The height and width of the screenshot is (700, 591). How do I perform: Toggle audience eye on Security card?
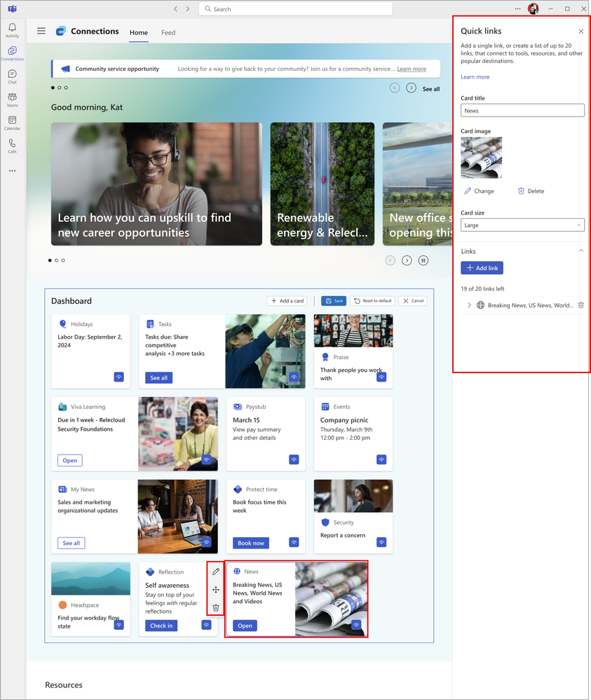click(381, 542)
